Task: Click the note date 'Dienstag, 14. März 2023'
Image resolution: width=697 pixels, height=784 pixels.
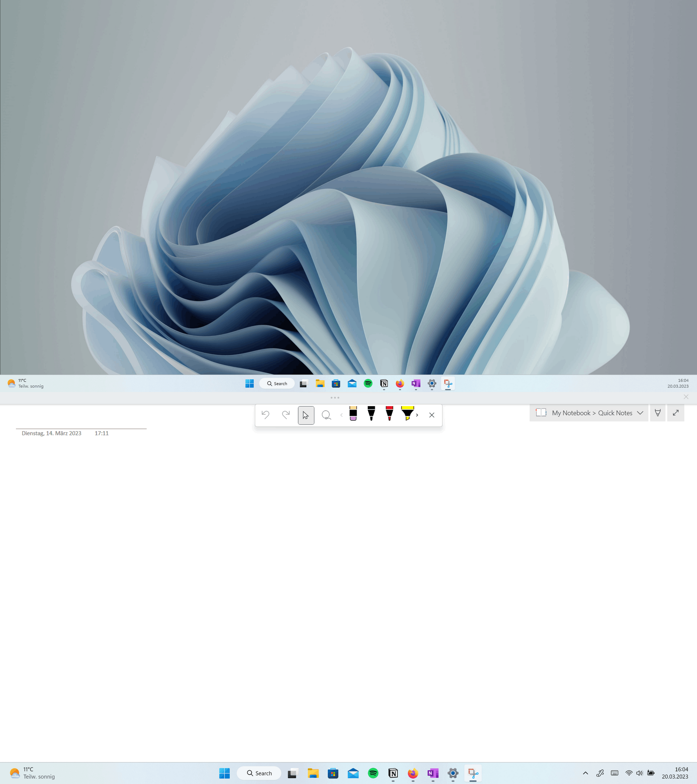Action: click(x=51, y=433)
